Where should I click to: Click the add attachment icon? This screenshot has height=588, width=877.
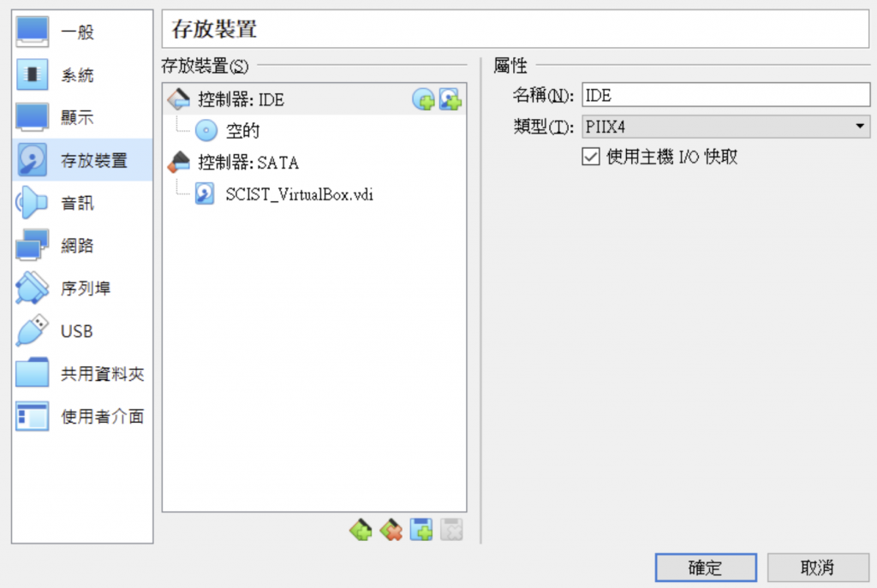421,529
